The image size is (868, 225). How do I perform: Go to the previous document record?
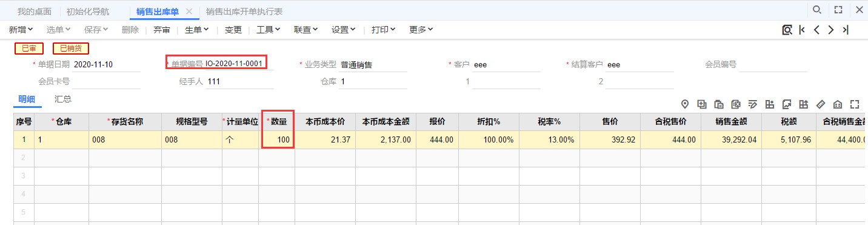coord(816,30)
